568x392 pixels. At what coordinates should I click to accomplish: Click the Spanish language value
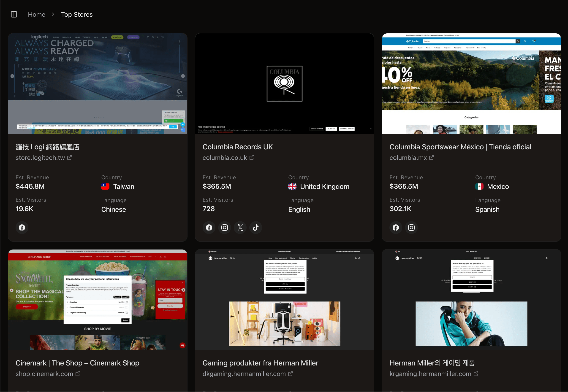(487, 209)
